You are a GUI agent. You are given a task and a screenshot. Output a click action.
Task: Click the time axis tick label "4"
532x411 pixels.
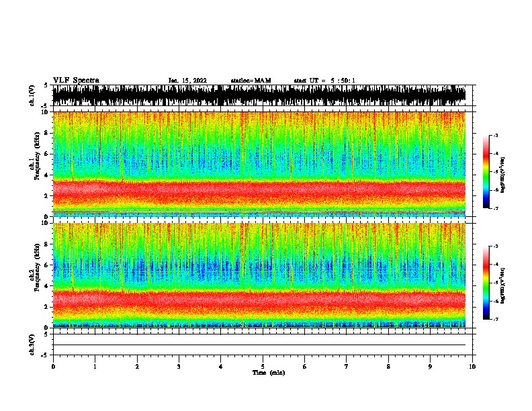click(x=221, y=367)
